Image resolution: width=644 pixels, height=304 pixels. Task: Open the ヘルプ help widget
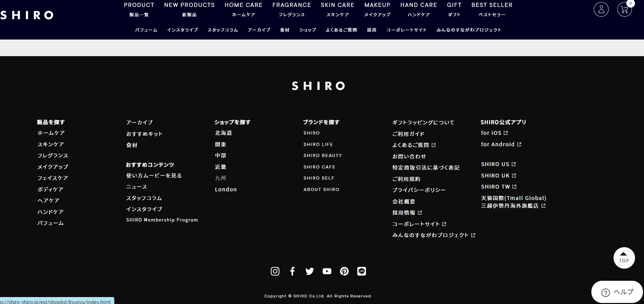(x=617, y=292)
